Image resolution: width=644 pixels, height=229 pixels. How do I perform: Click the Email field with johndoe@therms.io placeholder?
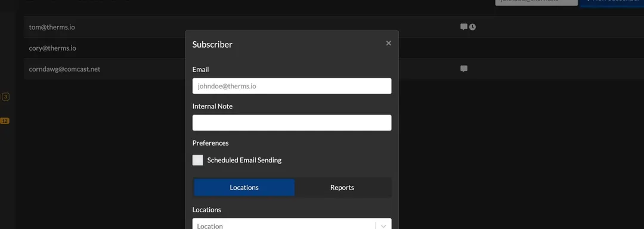click(x=292, y=86)
